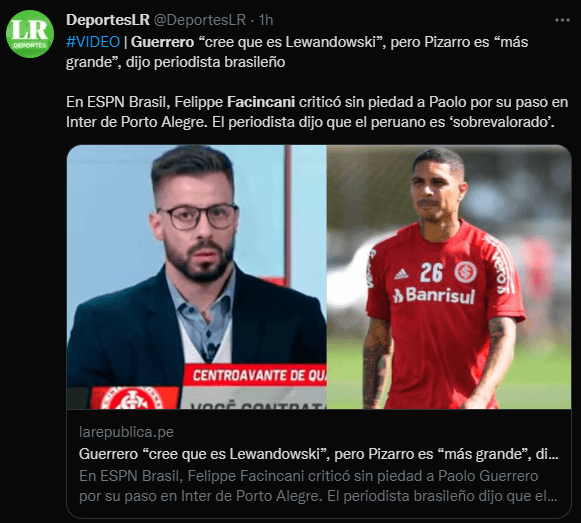Click the footballer photo in red jersey
The height and width of the screenshot is (523, 581).
(x=449, y=277)
